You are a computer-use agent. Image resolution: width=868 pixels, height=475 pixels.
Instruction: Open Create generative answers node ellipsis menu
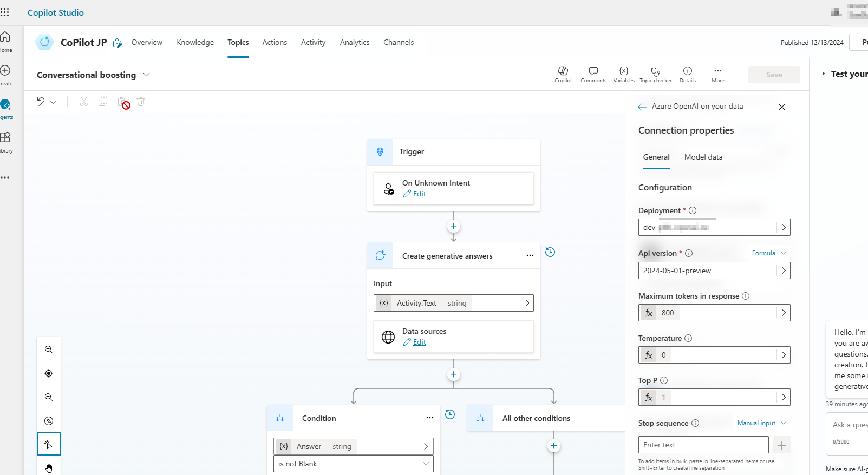pos(530,256)
